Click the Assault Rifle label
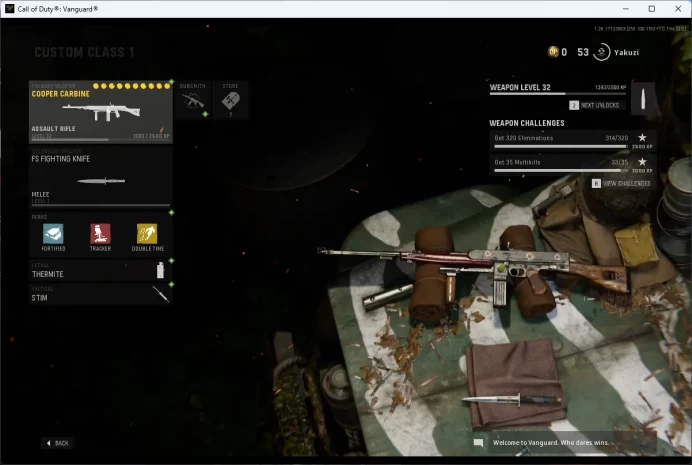 point(53,129)
